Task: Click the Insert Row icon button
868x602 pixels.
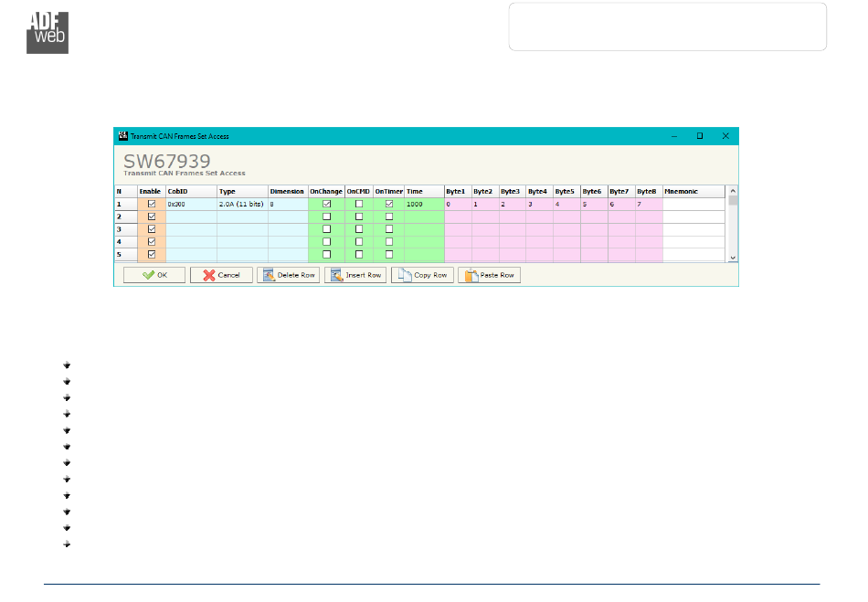Action: pos(355,275)
